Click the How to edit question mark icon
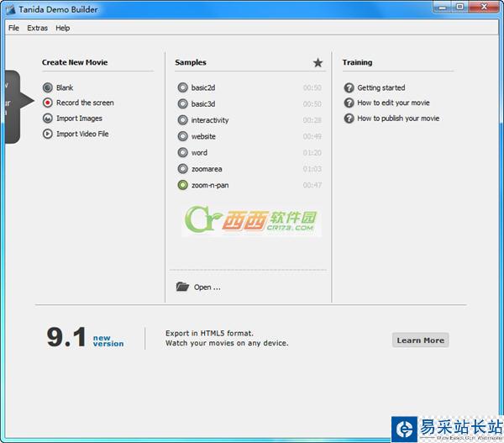This screenshot has width=504, height=443. 349,103
